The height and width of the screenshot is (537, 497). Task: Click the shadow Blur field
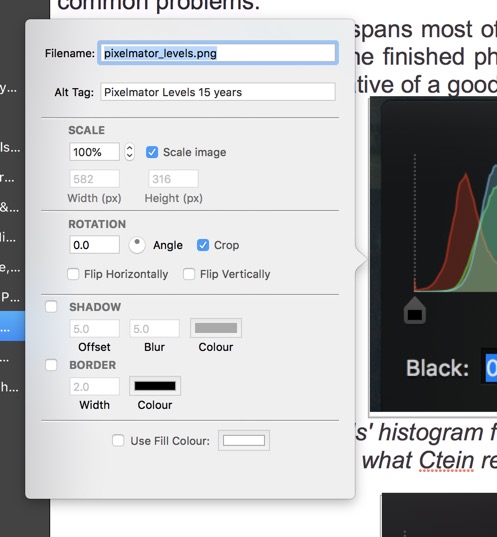[154, 329]
